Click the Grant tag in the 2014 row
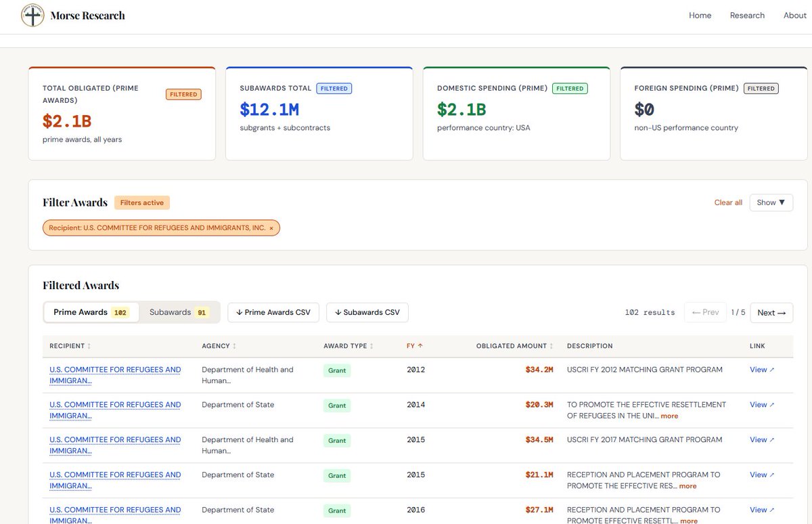Viewport: 812px width, 524px height. coord(337,406)
